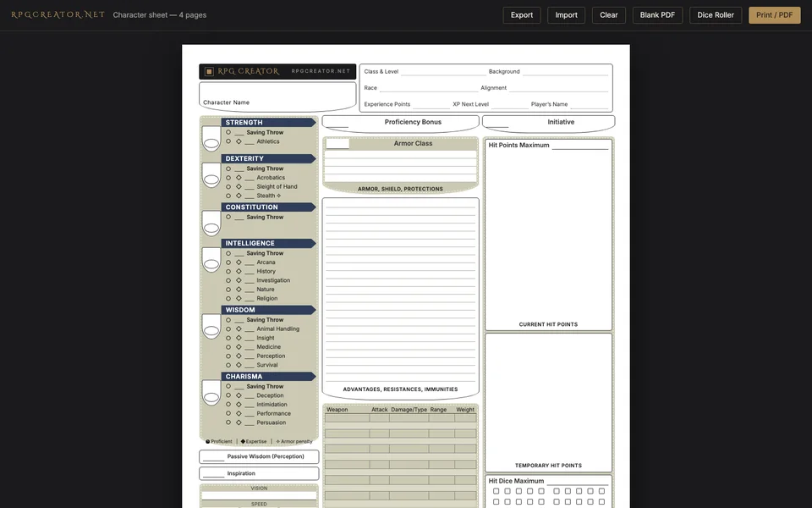The image size is (812, 508).
Task: Click the Hit Points Maximum field
Action: (580, 145)
